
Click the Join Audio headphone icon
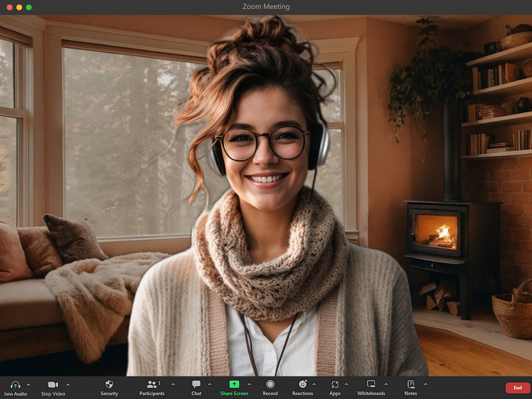[15, 385]
